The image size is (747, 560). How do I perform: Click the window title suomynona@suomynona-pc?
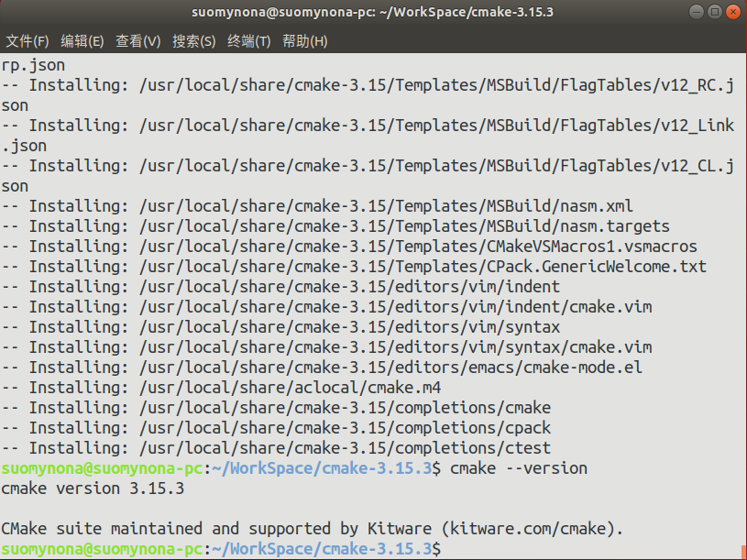pyautogui.click(x=372, y=12)
